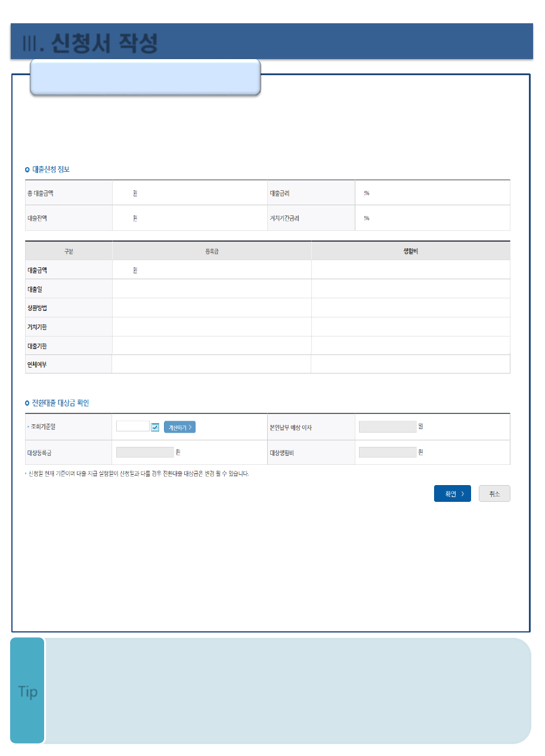The image size is (545, 756).
Task: Click the 구분 column header
Action: (69, 251)
